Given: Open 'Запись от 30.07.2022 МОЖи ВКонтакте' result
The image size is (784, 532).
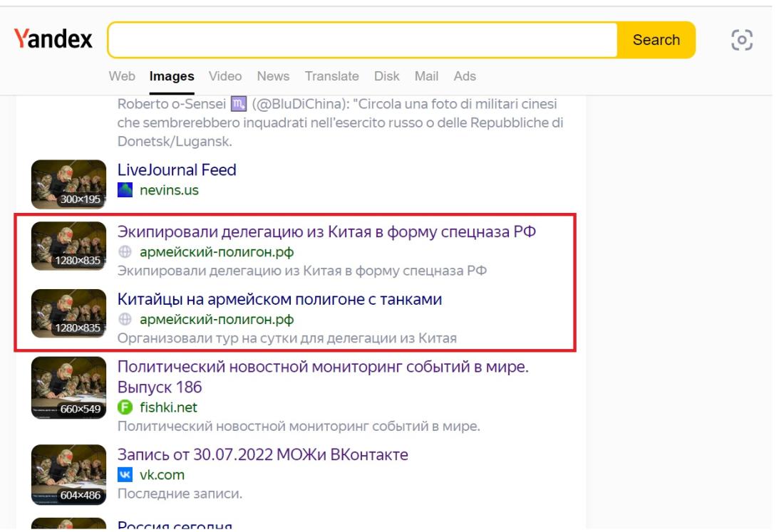Looking at the screenshot, I should click(262, 454).
